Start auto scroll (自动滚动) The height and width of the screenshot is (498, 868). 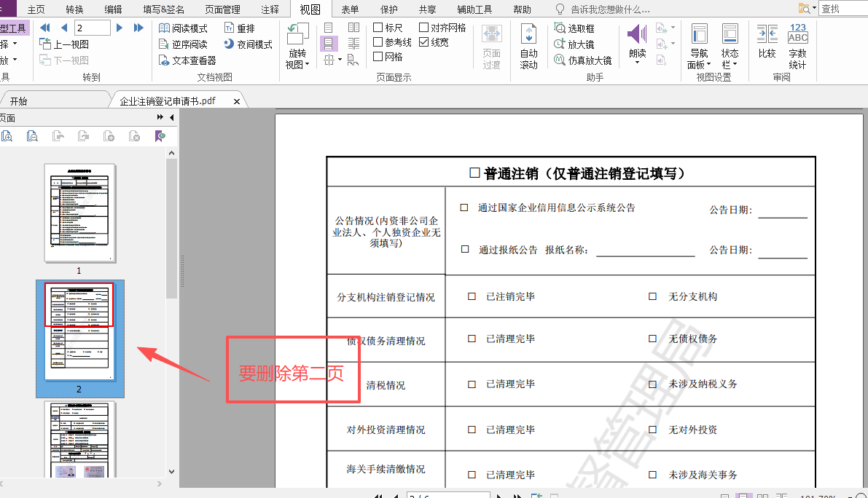click(x=528, y=46)
